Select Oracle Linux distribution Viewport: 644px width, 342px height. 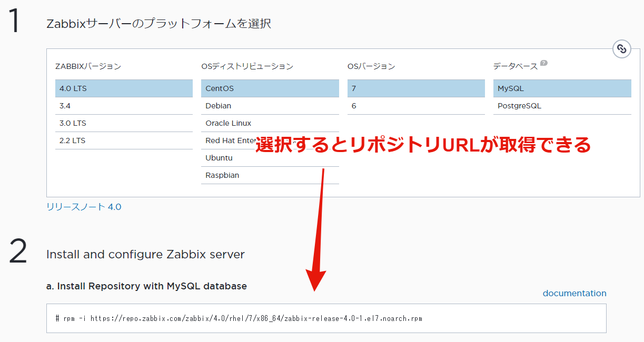click(270, 123)
